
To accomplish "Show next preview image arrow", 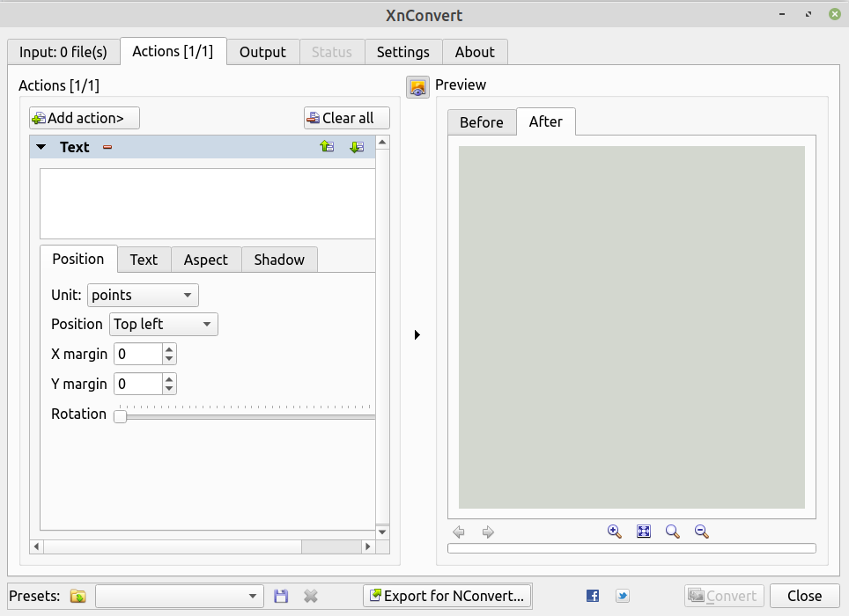I will coord(488,532).
